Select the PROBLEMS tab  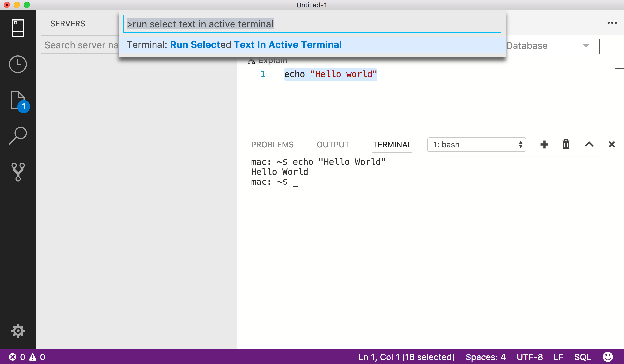click(272, 144)
